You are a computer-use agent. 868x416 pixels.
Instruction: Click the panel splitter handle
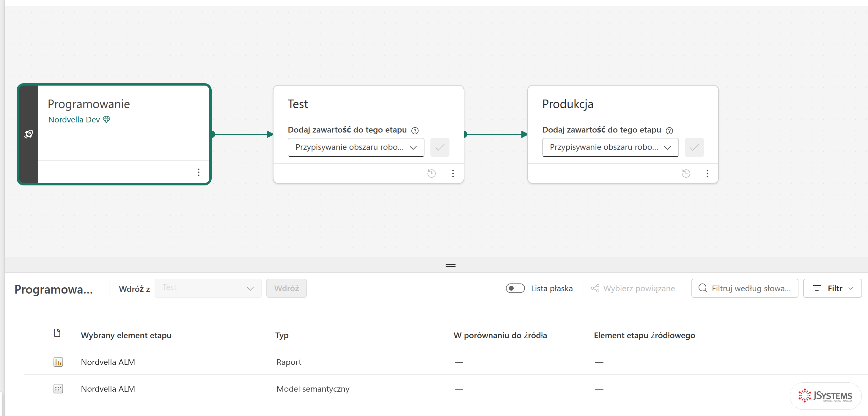450,265
